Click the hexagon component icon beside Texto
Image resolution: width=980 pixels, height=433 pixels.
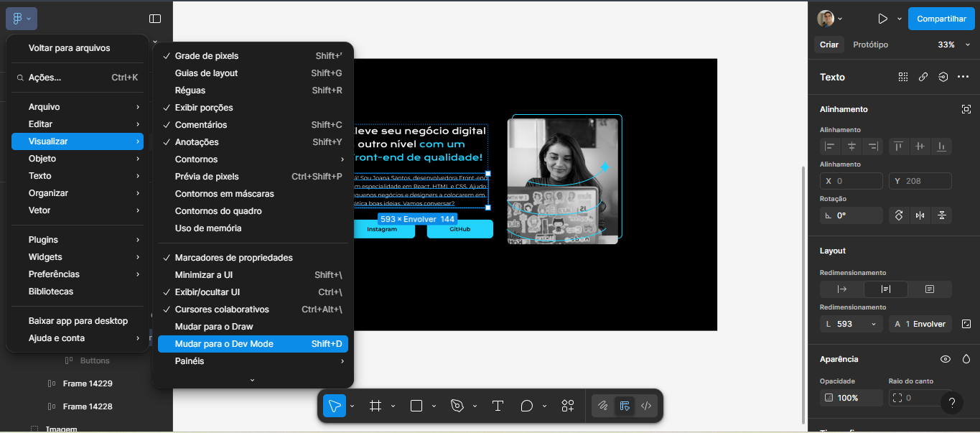943,77
